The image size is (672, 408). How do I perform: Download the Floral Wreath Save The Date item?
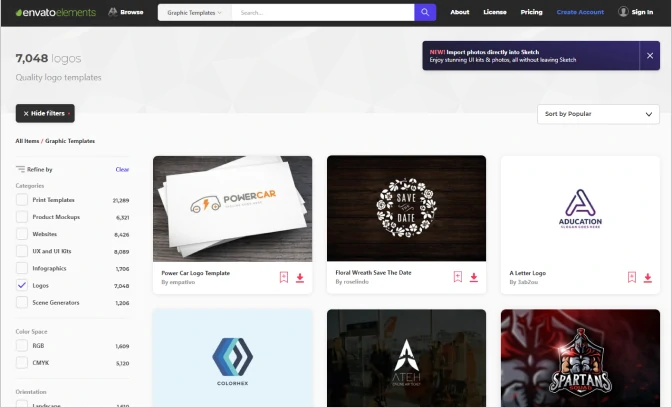(474, 277)
